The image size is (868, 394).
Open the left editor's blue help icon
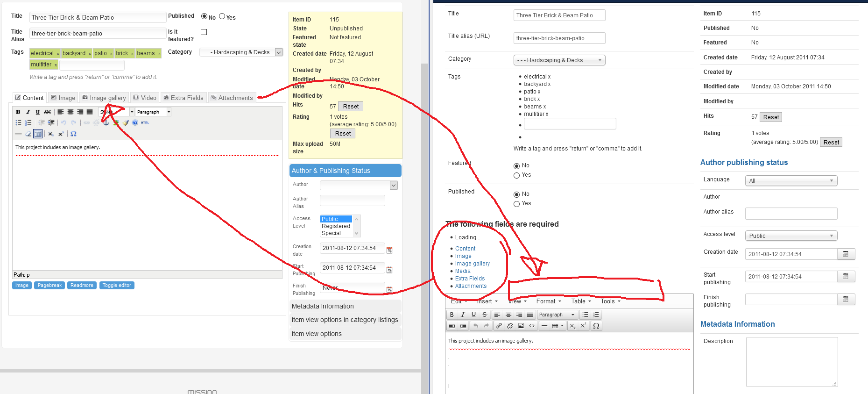point(135,123)
